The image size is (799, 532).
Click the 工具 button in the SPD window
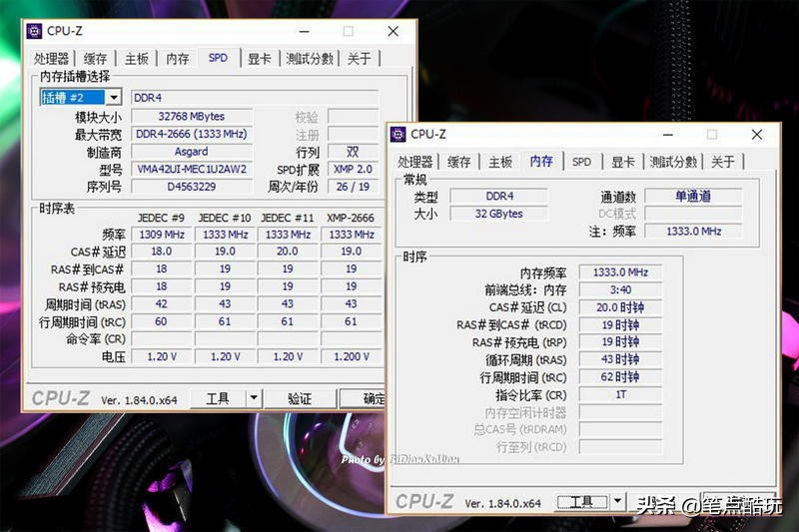coord(218,398)
